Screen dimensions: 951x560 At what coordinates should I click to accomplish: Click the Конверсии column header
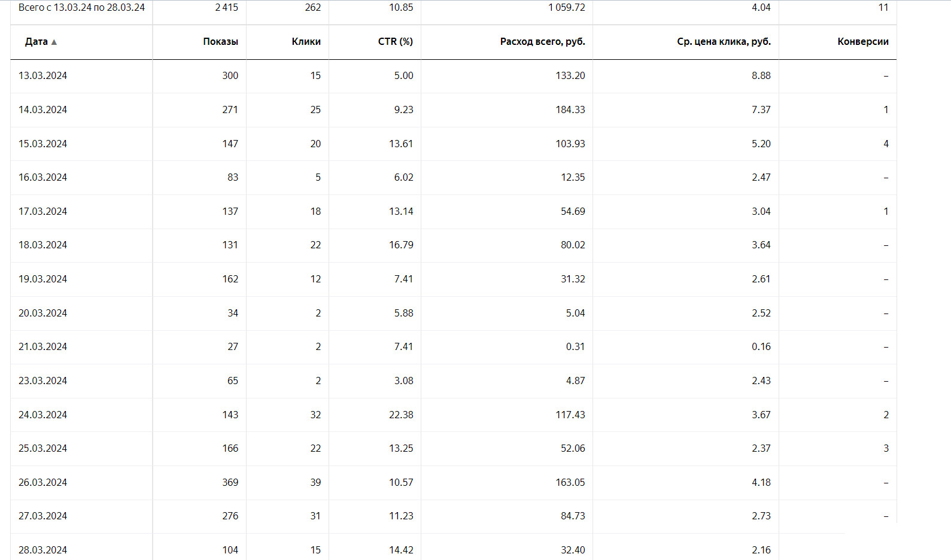862,41
